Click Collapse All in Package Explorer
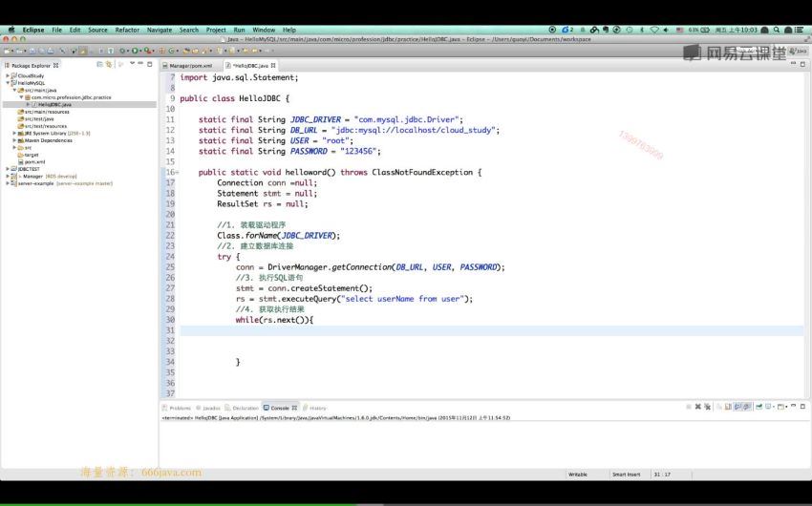This screenshot has height=506, width=812. point(100,65)
